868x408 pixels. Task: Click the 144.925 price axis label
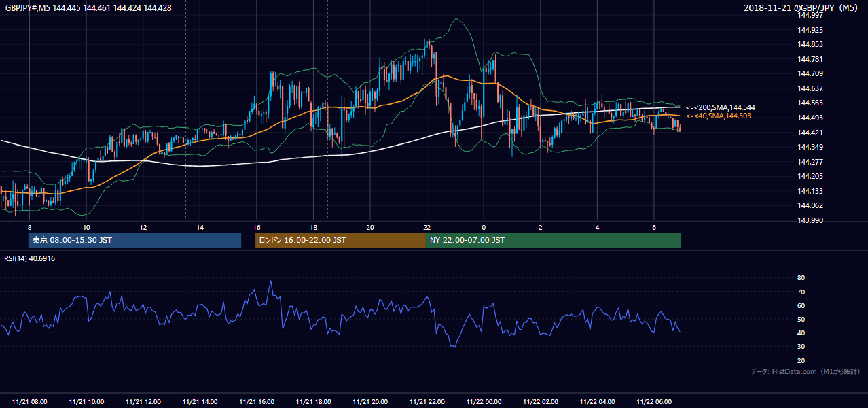click(x=810, y=31)
